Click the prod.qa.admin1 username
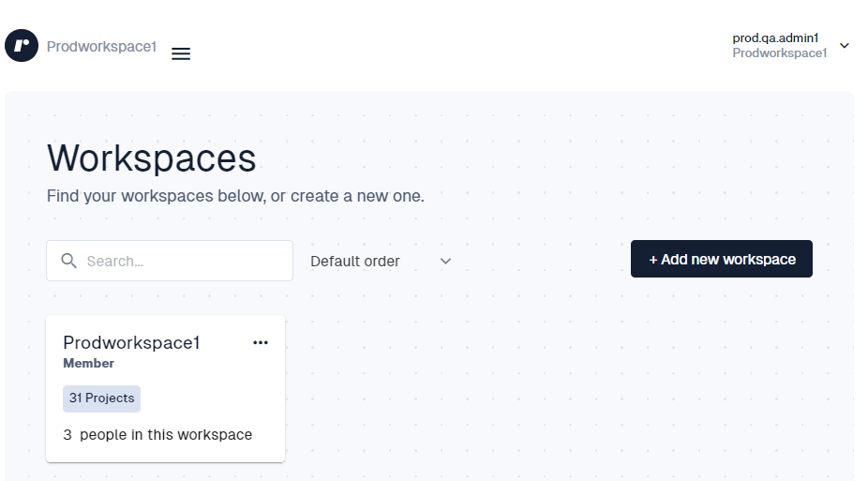The height and width of the screenshot is (481, 868). tap(775, 38)
